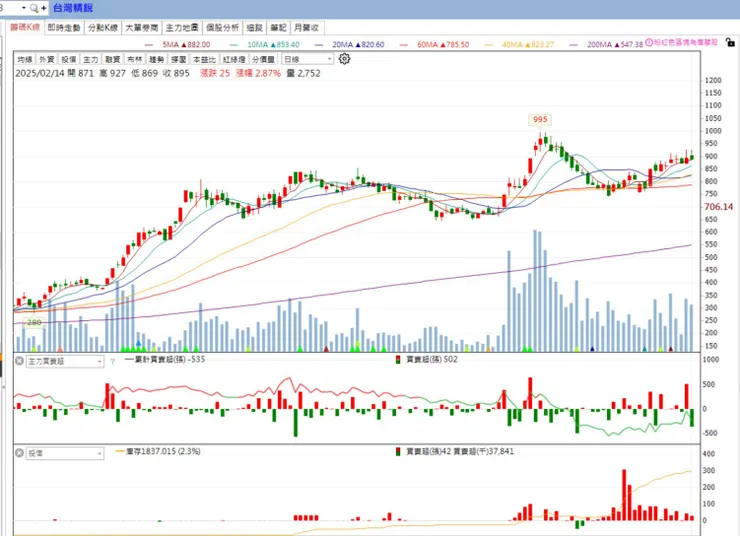Open the 組股 tab next to 個股分析

[255, 28]
